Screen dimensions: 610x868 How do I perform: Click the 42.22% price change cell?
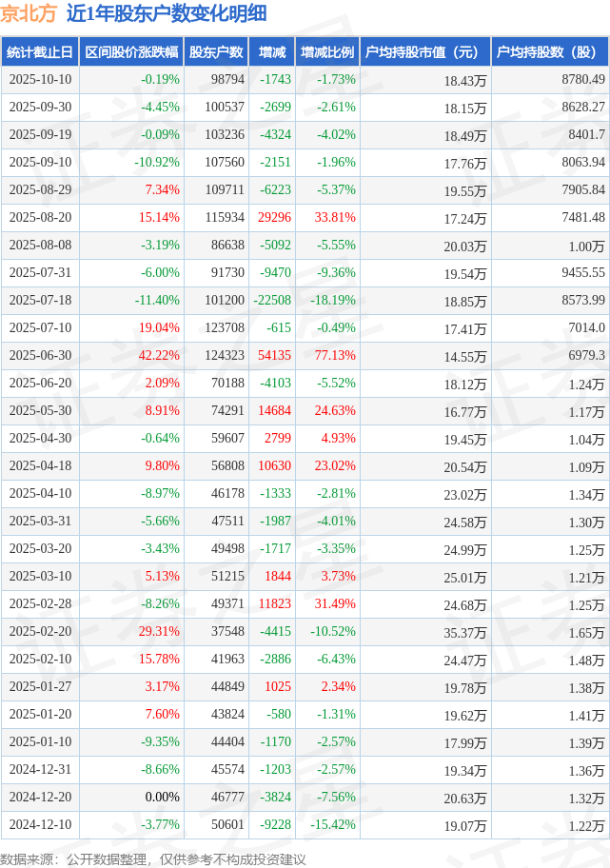(x=159, y=355)
